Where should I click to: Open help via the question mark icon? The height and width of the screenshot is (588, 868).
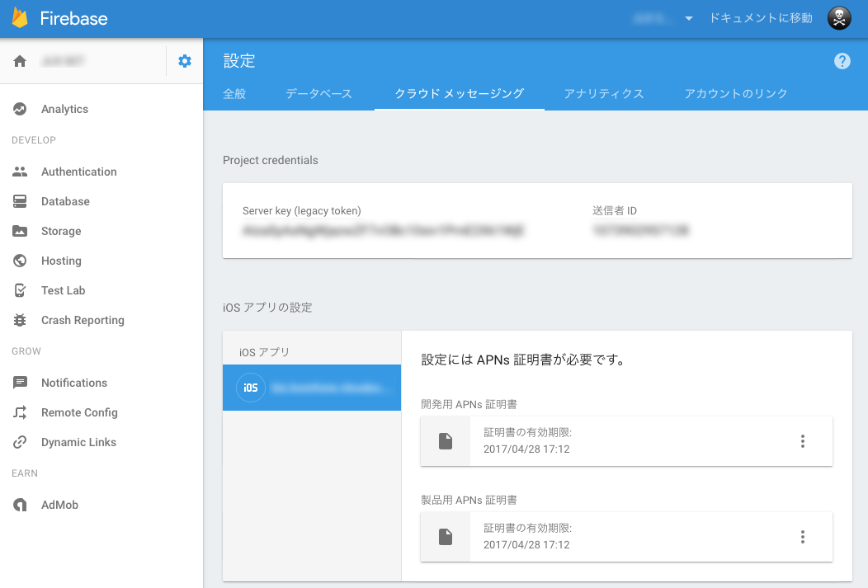842,61
